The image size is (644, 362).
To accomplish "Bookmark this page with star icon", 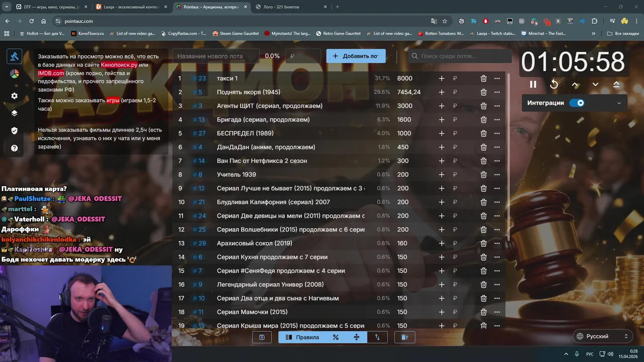I will (445, 21).
